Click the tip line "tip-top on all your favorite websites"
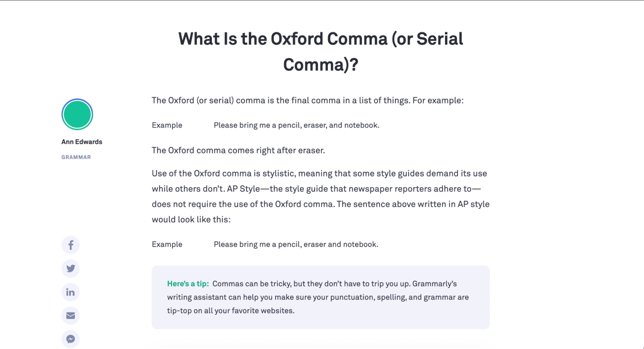 tap(231, 311)
